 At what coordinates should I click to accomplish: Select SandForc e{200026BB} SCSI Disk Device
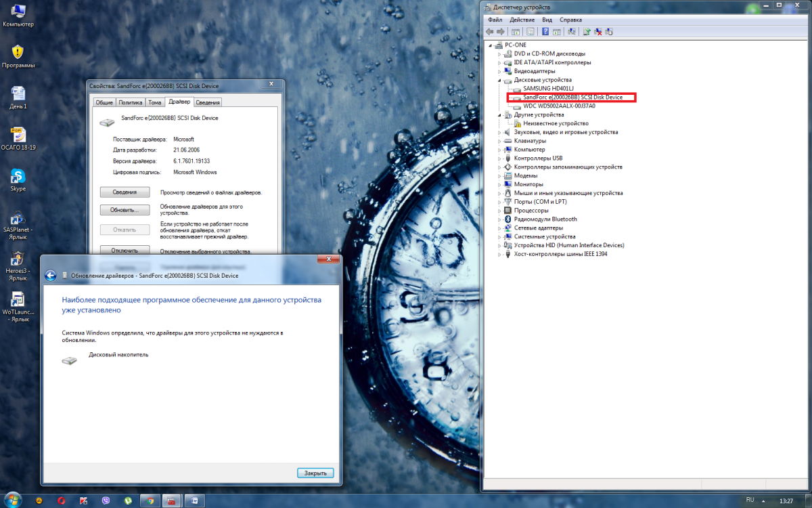point(572,98)
